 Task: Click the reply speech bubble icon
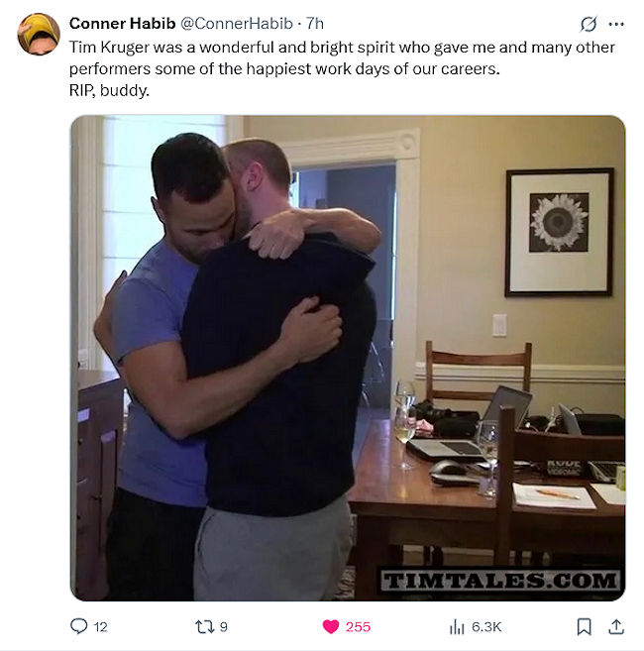[x=79, y=626]
